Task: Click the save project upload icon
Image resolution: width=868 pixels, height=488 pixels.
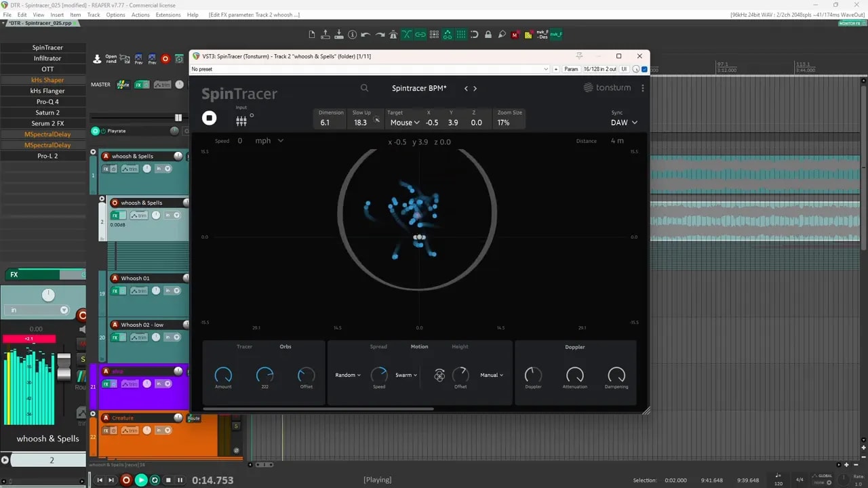Action: point(325,35)
